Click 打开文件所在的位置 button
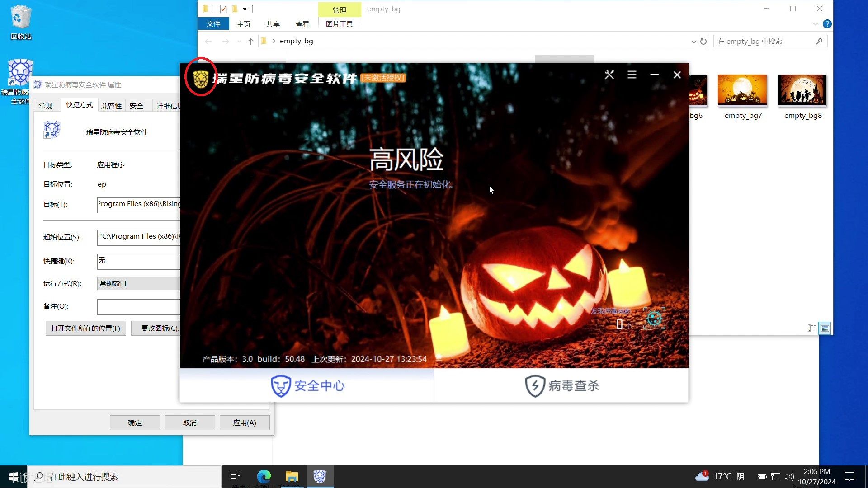 coord(85,328)
